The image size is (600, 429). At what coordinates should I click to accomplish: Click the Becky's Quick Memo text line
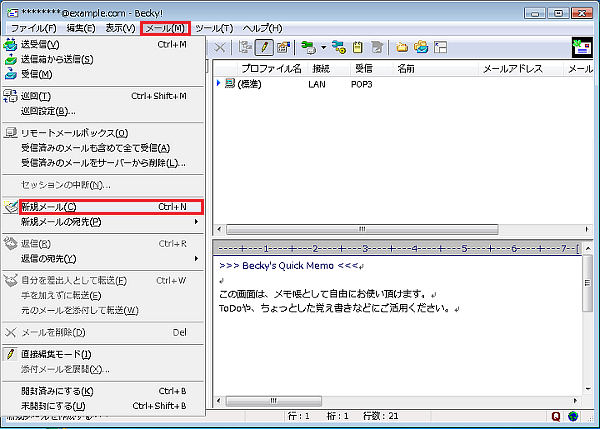point(292,266)
